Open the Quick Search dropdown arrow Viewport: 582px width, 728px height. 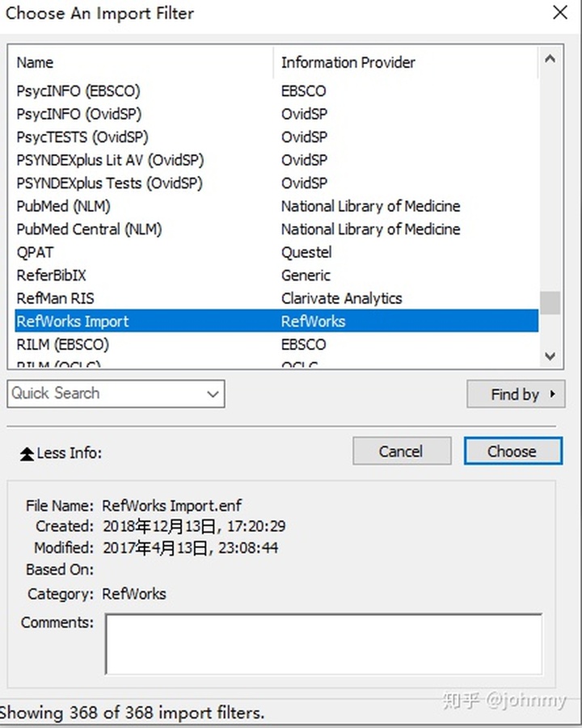(x=213, y=394)
